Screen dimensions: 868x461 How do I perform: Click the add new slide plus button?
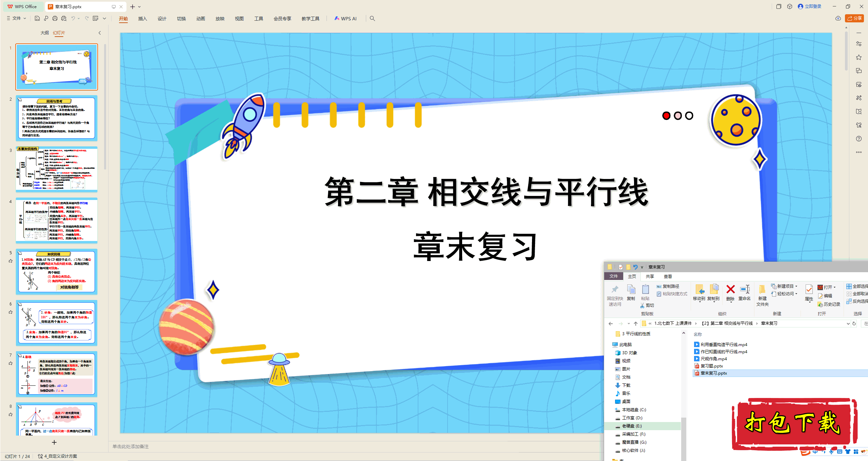(54, 442)
